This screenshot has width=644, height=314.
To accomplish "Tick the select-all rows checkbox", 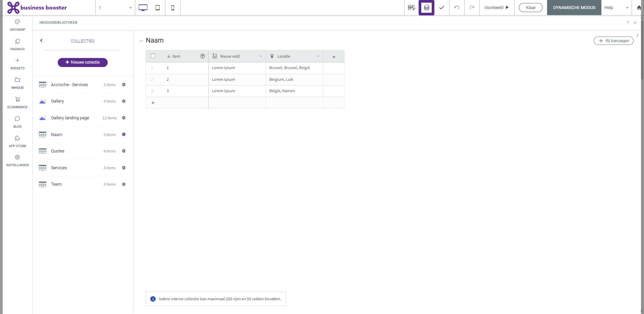I will [x=153, y=56].
